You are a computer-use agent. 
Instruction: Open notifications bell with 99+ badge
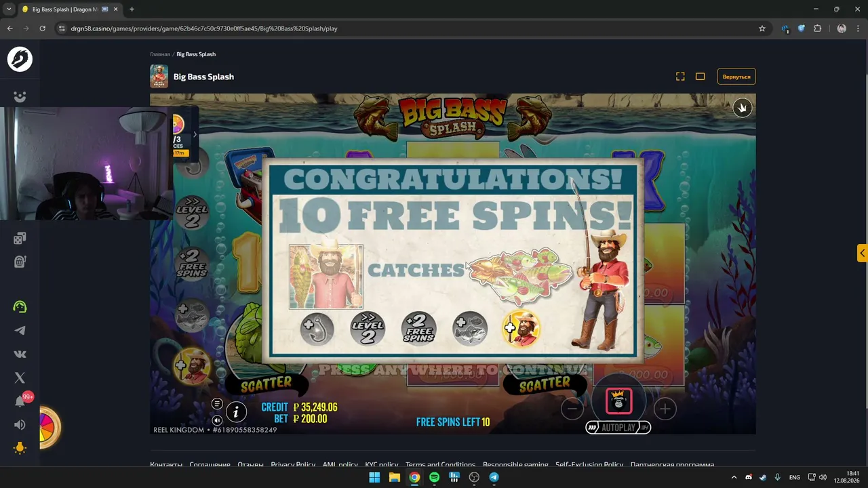[20, 401]
